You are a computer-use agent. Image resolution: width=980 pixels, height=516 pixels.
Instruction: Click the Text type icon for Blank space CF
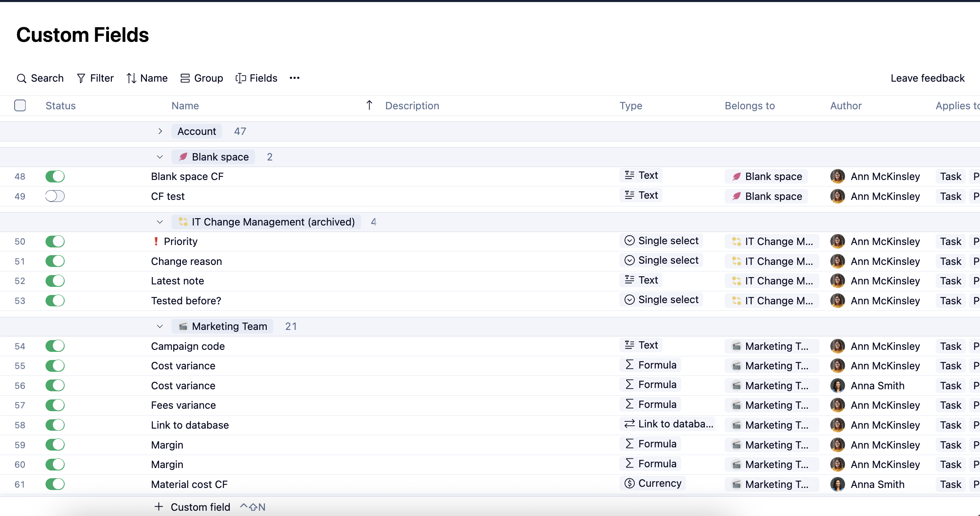point(629,175)
